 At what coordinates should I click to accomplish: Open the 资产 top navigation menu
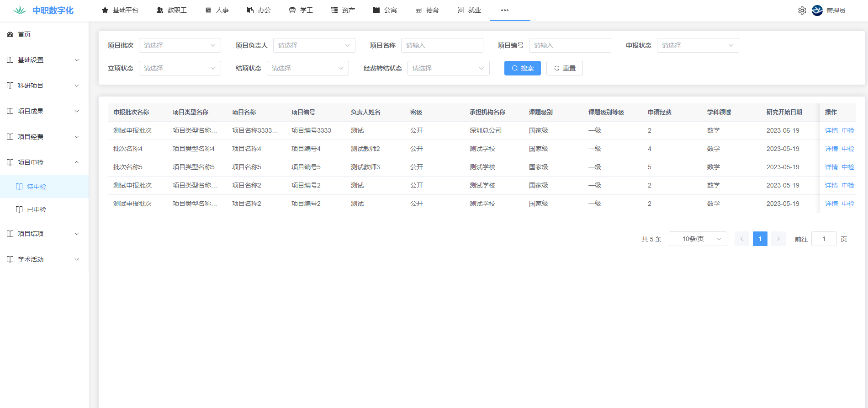coord(343,10)
